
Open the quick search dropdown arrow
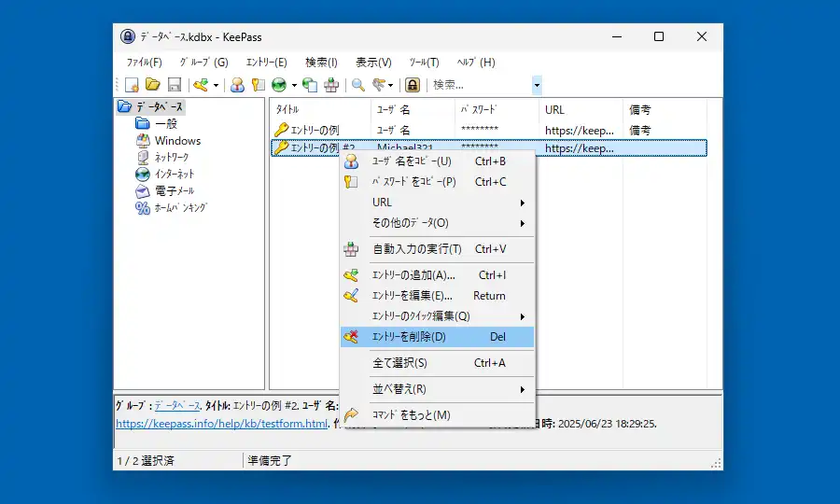pyautogui.click(x=537, y=85)
